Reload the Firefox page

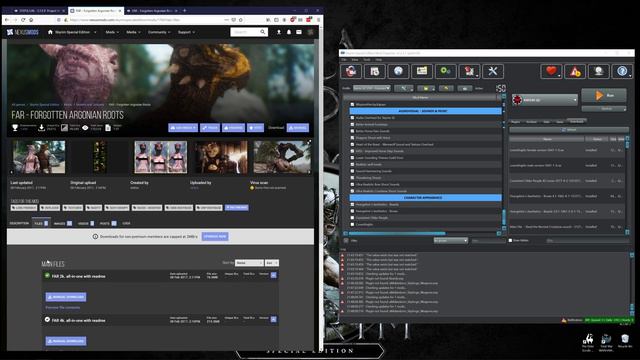tap(23, 20)
